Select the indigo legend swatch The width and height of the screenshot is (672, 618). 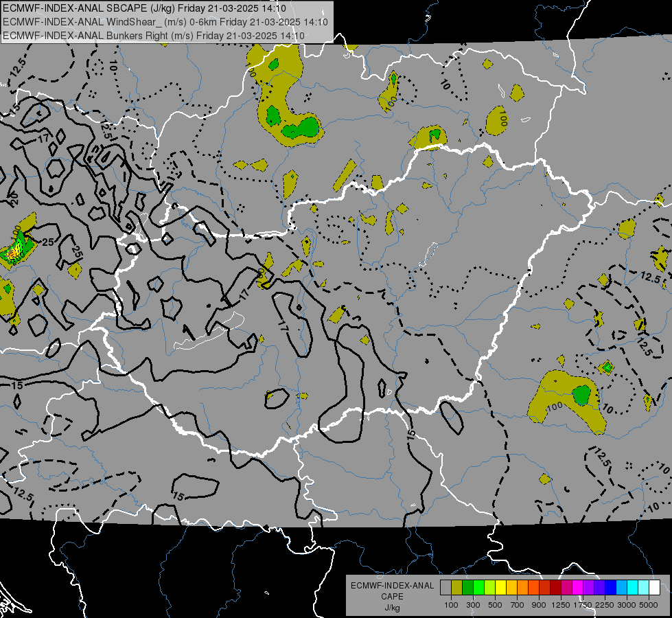pos(599,587)
